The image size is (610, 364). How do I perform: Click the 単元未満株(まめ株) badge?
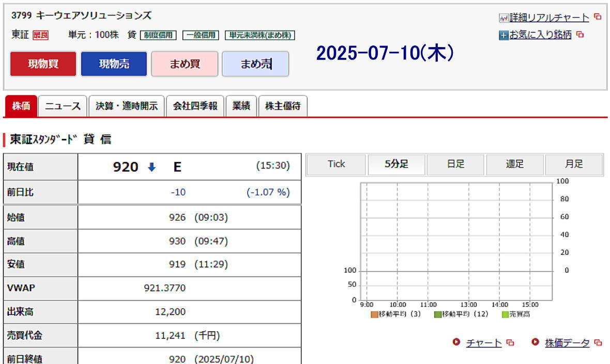(260, 35)
